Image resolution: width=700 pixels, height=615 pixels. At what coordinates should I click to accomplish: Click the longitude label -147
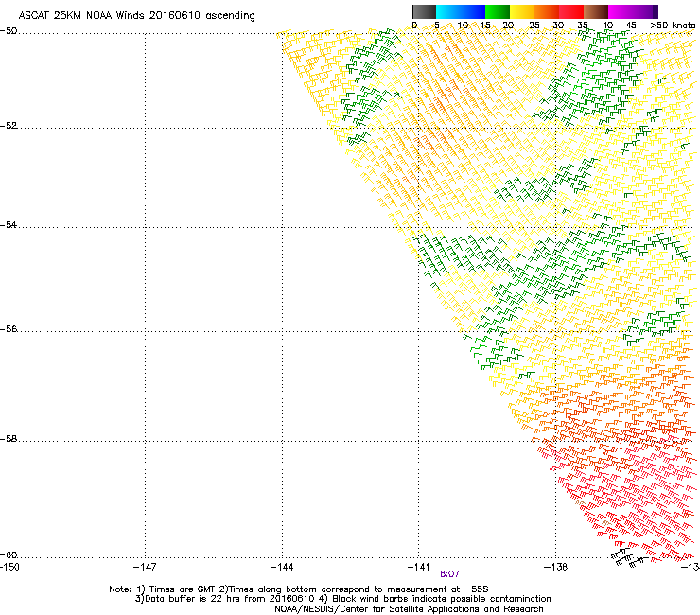(x=145, y=567)
